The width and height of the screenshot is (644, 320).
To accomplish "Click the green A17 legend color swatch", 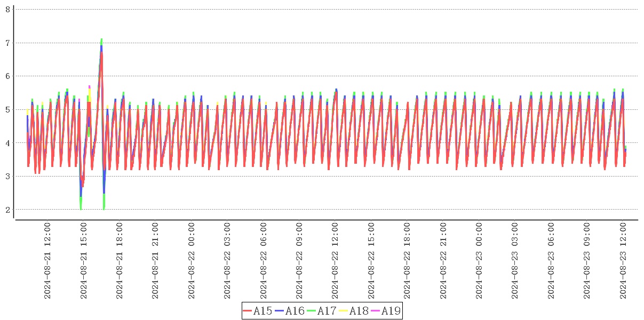I will coord(312,311).
